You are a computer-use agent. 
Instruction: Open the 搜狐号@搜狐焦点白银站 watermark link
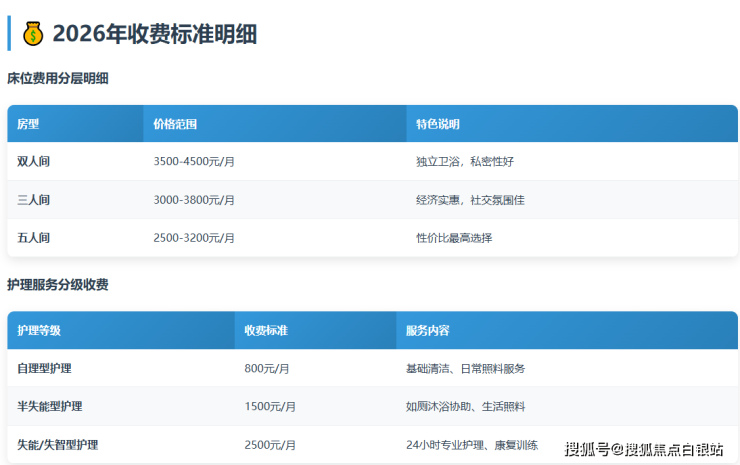pyautogui.click(x=644, y=449)
